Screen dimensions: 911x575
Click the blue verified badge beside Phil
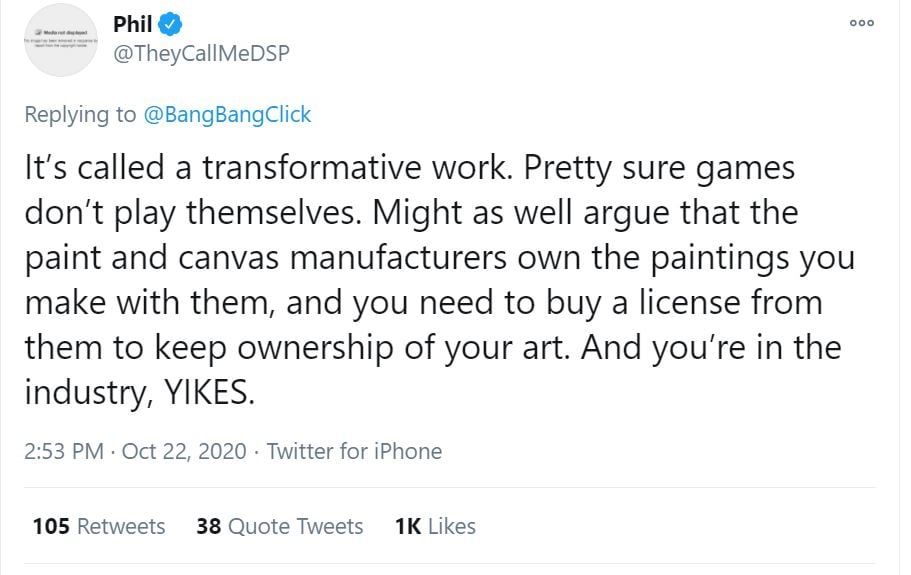click(172, 23)
